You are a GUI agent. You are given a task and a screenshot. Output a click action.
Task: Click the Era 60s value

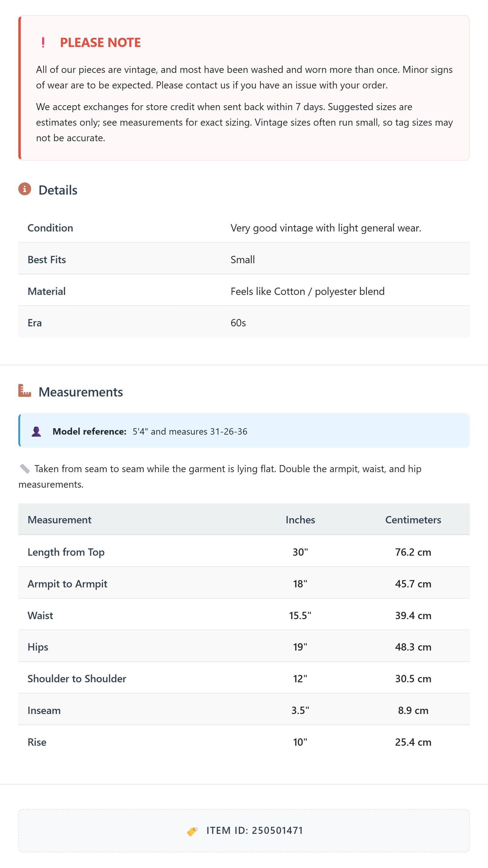pyautogui.click(x=238, y=323)
